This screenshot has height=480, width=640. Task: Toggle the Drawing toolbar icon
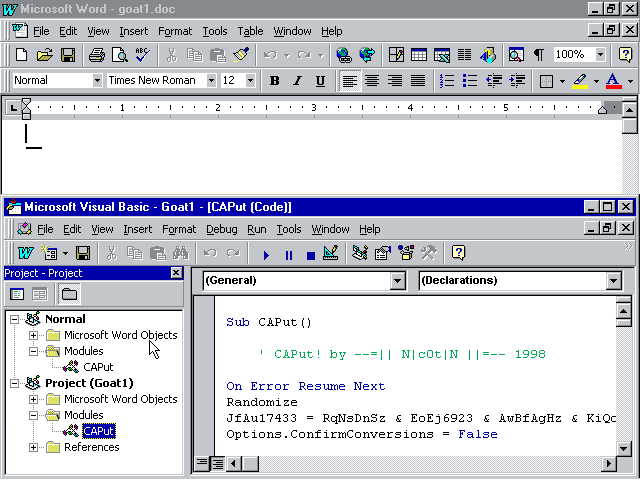[x=488, y=55]
